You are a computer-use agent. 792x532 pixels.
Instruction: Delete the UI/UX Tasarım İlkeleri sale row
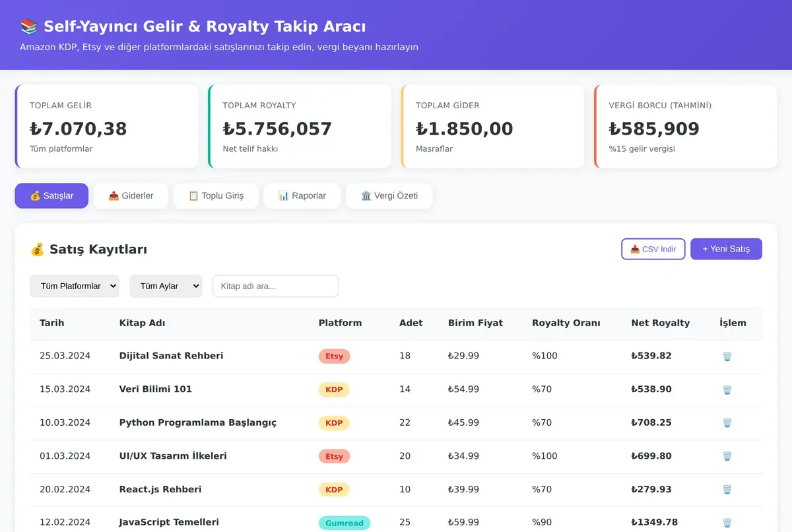tap(727, 457)
